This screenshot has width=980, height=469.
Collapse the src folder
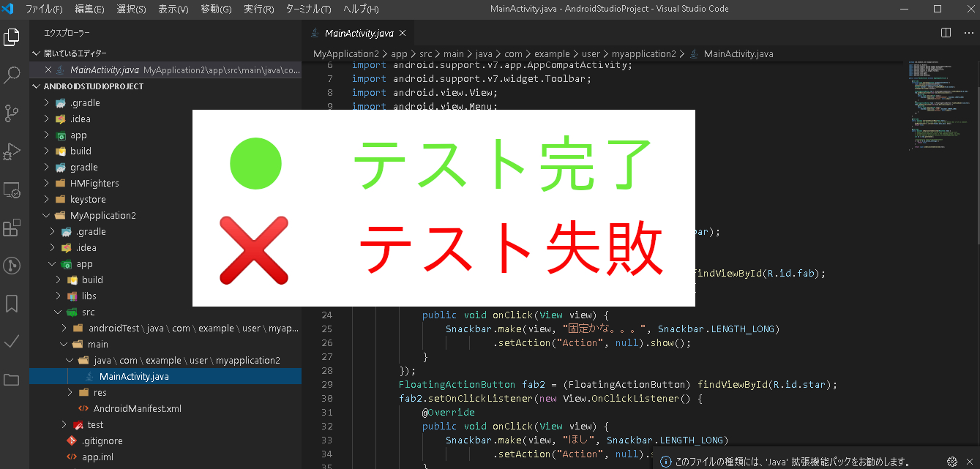(165, 312)
